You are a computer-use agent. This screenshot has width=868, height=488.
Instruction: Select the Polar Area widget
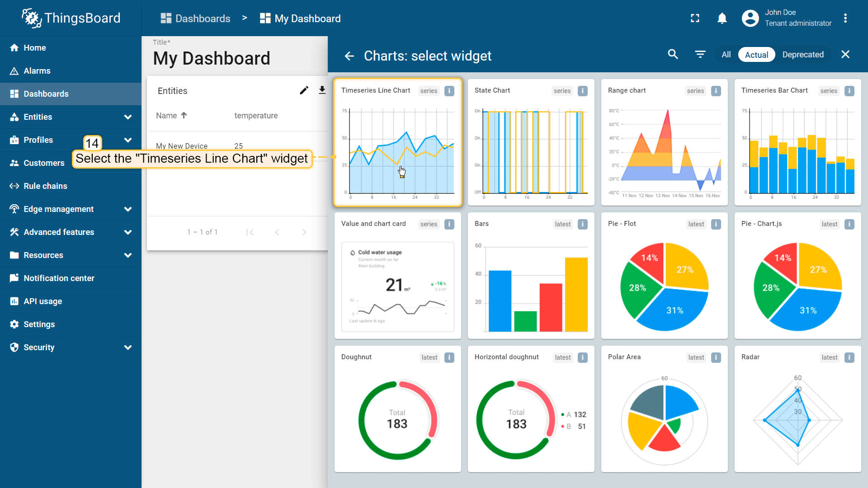coord(665,409)
